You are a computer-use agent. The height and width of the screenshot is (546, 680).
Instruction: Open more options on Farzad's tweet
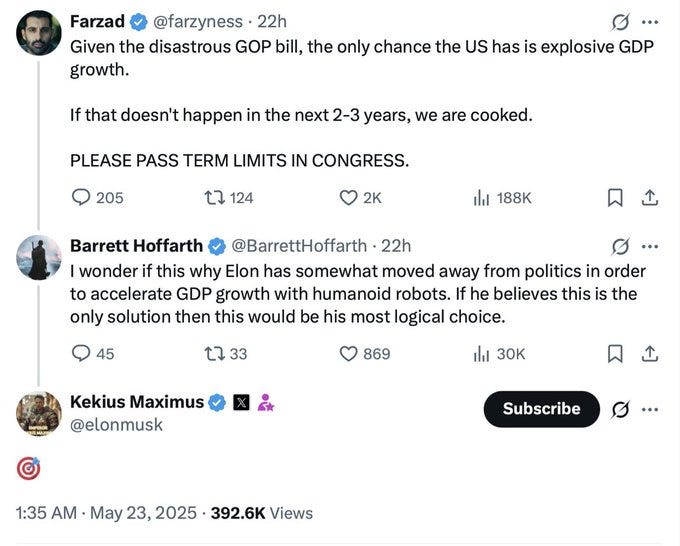[650, 22]
